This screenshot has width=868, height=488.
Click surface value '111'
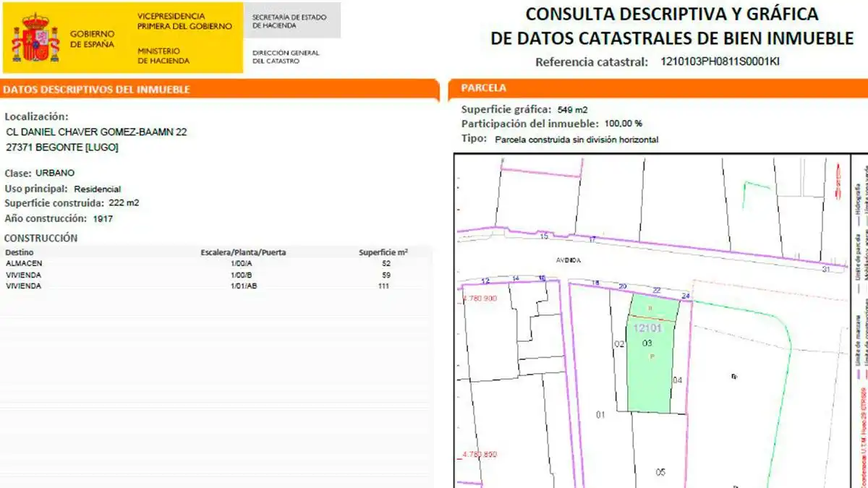383,286
